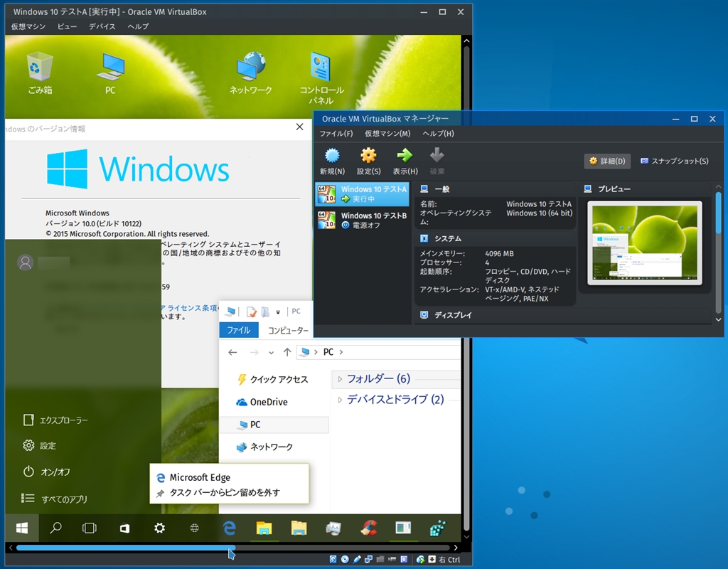This screenshot has height=569, width=728.
Task: Click the VT-x virtualization status icon
Action: point(404,559)
